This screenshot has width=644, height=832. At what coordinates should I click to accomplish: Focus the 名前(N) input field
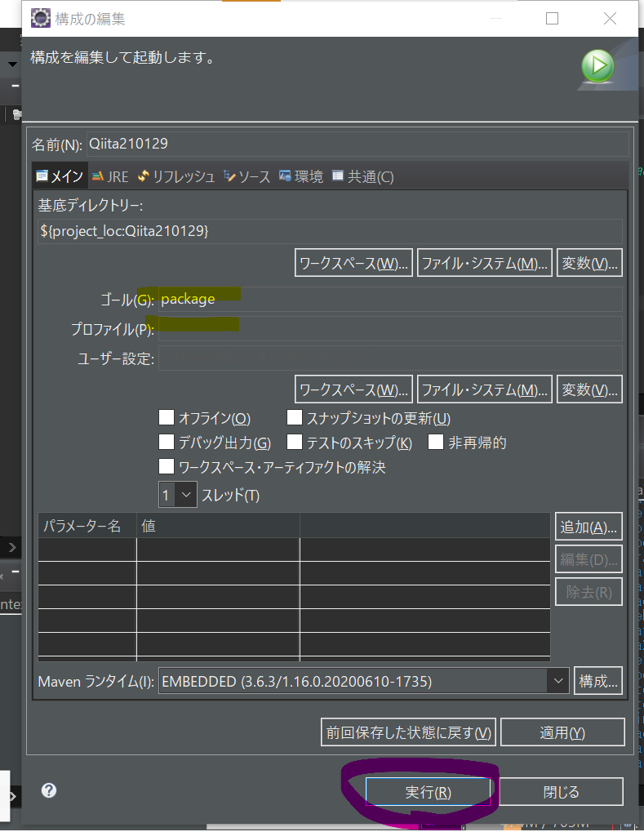coord(358,144)
